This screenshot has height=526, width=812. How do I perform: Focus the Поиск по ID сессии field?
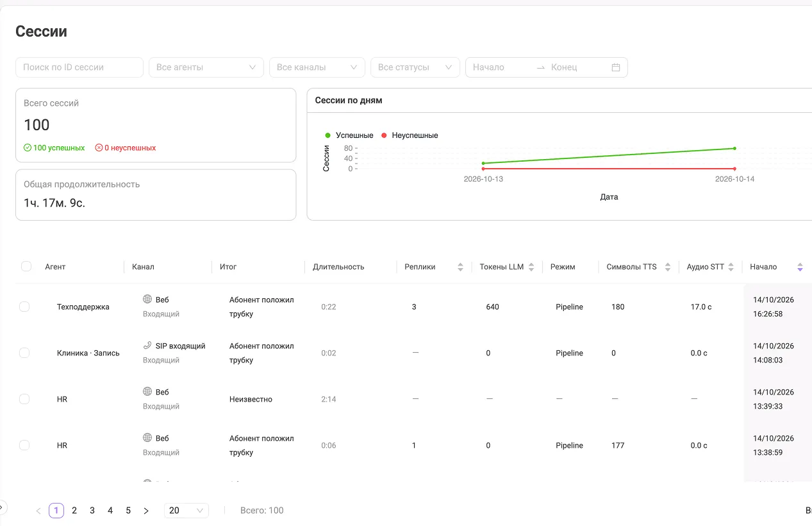[79, 67]
